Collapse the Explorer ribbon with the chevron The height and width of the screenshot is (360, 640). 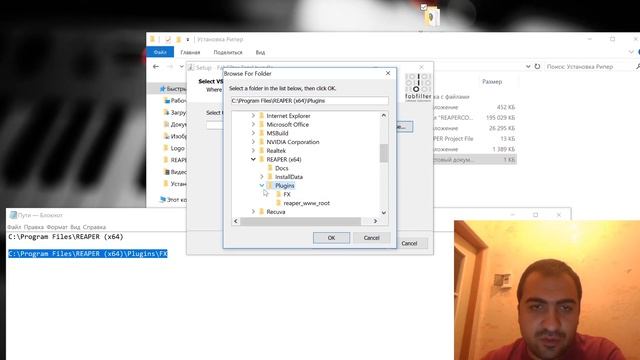point(631,52)
